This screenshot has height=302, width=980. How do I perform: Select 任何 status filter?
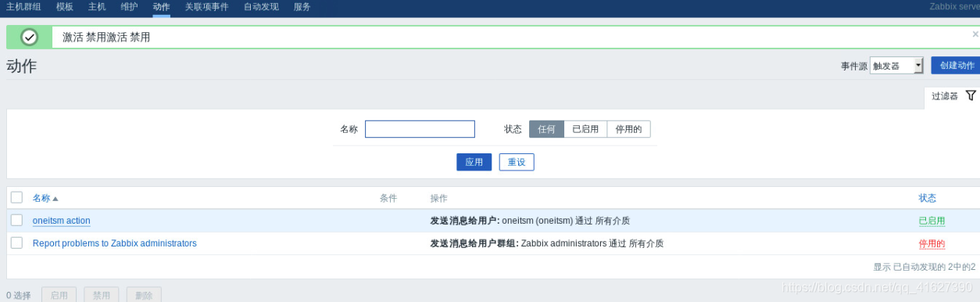(x=546, y=129)
